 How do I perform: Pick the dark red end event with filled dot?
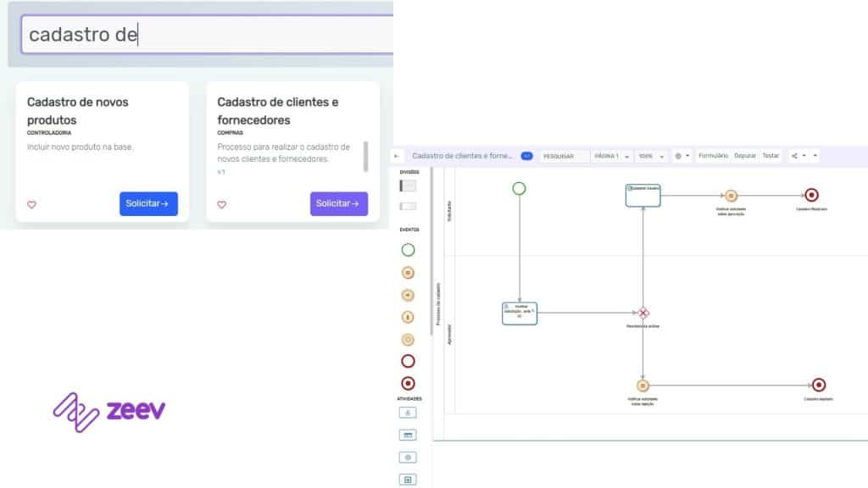(x=408, y=383)
